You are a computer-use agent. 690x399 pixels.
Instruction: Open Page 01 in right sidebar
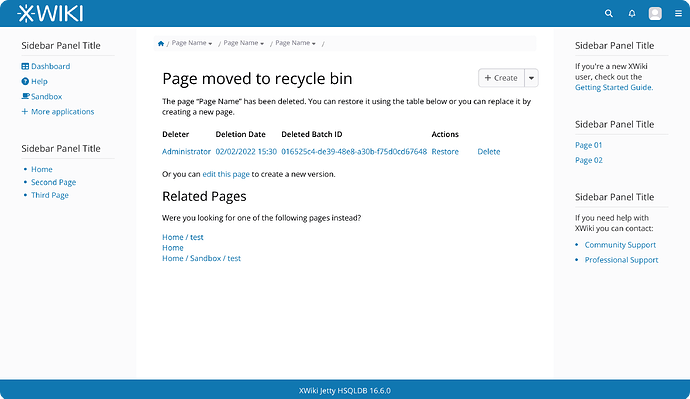[588, 145]
